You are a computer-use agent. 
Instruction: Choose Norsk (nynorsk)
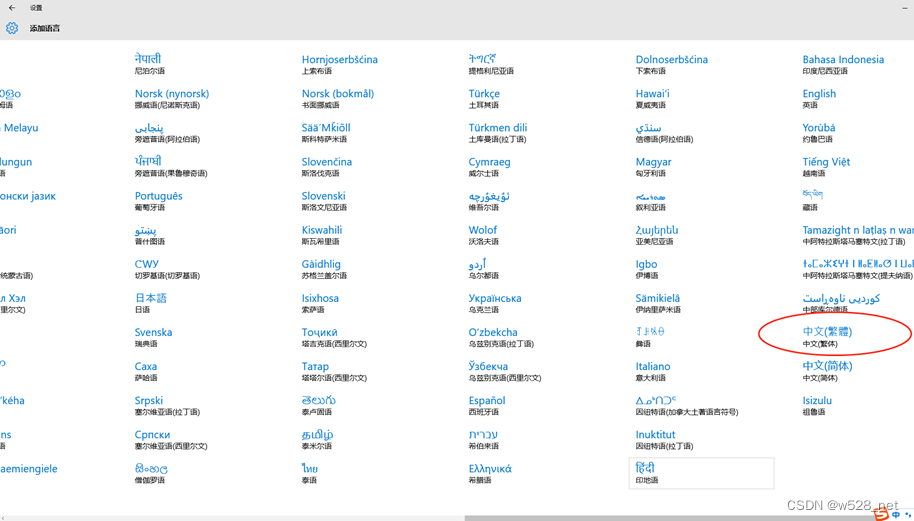pyautogui.click(x=171, y=98)
